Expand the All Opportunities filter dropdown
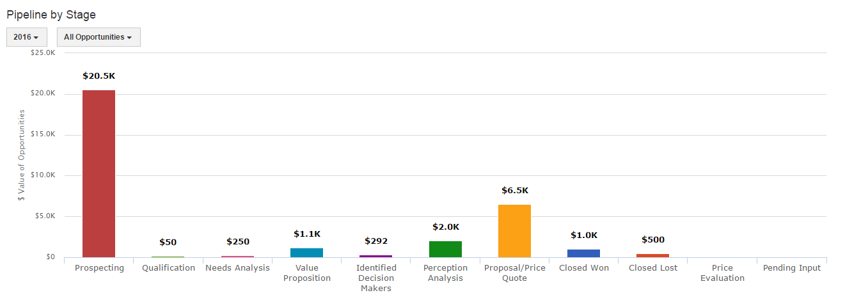The width and height of the screenshot is (868, 302). point(99,37)
